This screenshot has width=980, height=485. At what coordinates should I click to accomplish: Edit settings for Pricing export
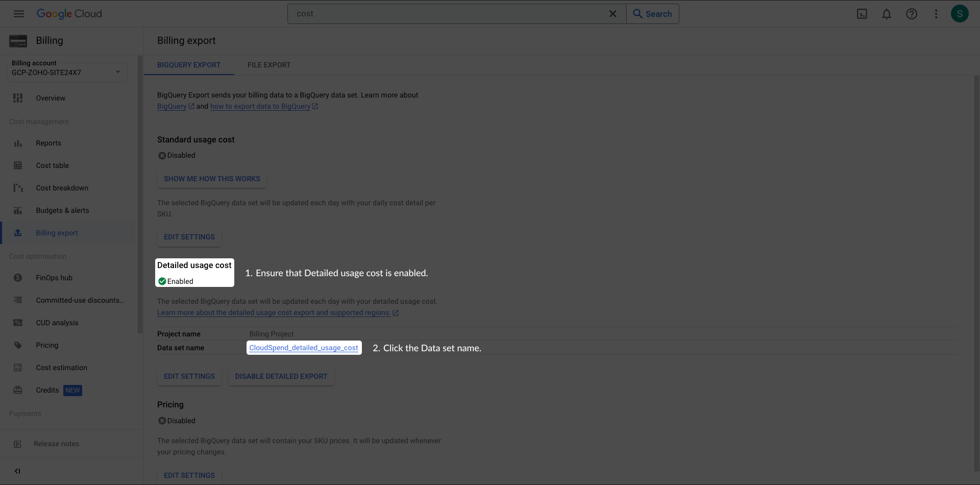pos(189,475)
